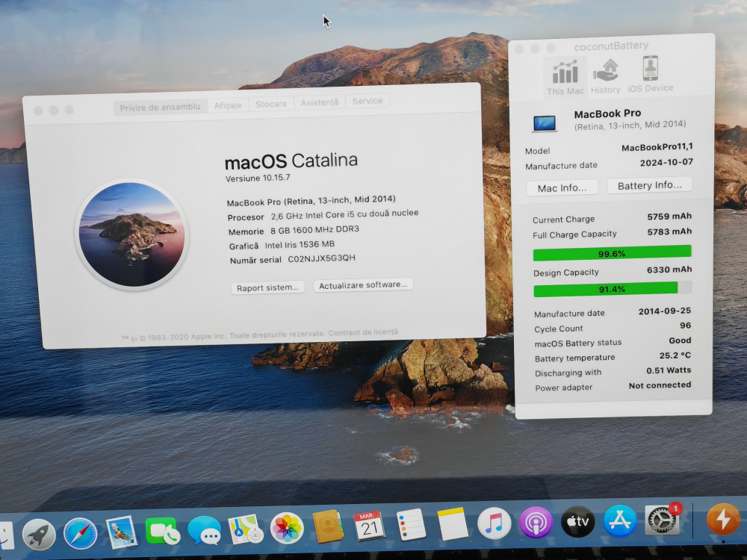This screenshot has width=747, height=560.
Task: Select the Privire de ansamblu tab
Action: coord(160,107)
